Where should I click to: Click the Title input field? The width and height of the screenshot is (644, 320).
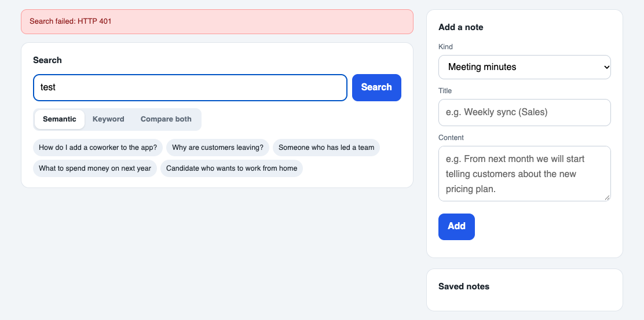pyautogui.click(x=525, y=112)
